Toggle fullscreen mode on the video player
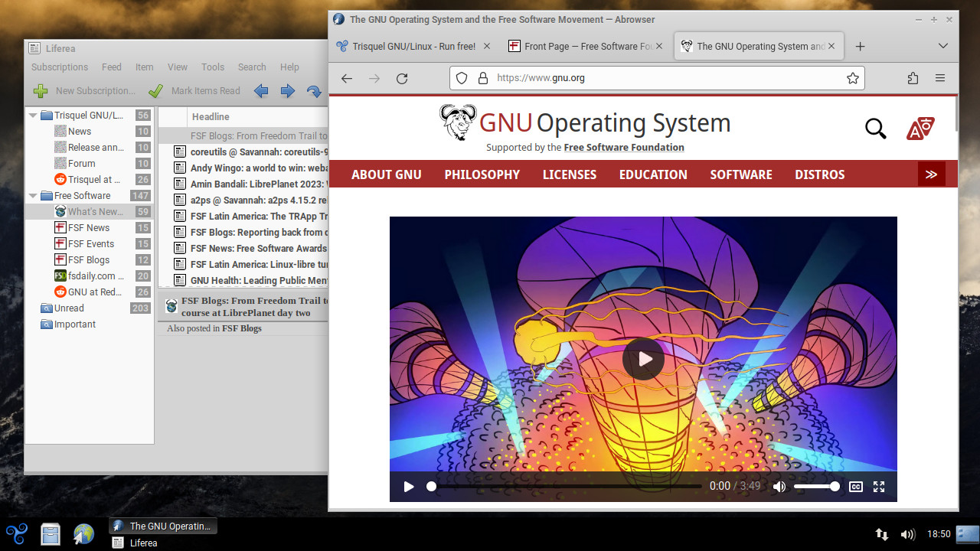980x551 pixels. tap(879, 487)
